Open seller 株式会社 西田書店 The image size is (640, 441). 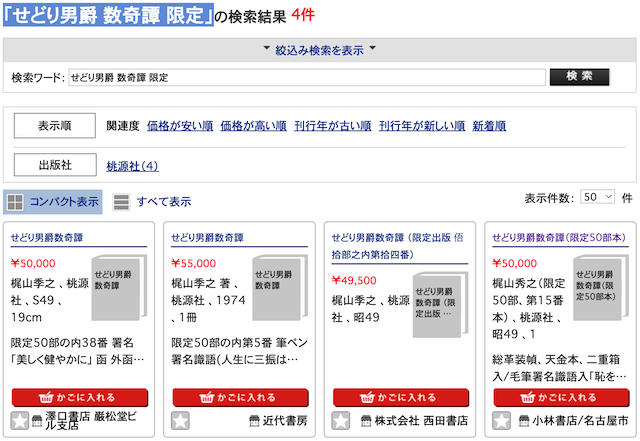tap(421, 421)
